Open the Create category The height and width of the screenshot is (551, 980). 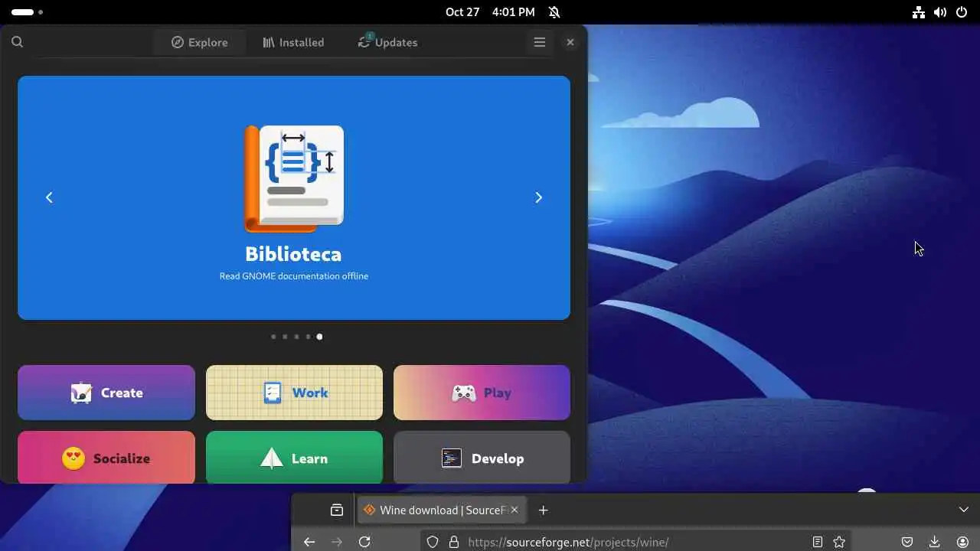(106, 393)
